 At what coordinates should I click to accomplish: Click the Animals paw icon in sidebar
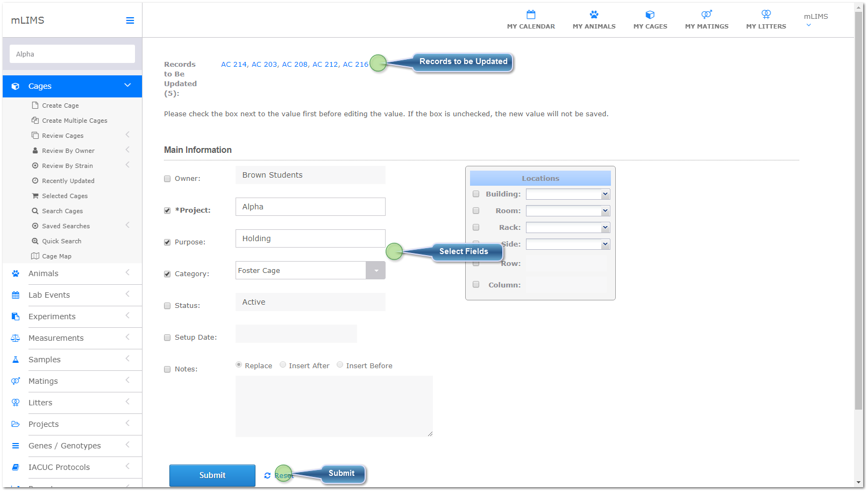tap(16, 273)
